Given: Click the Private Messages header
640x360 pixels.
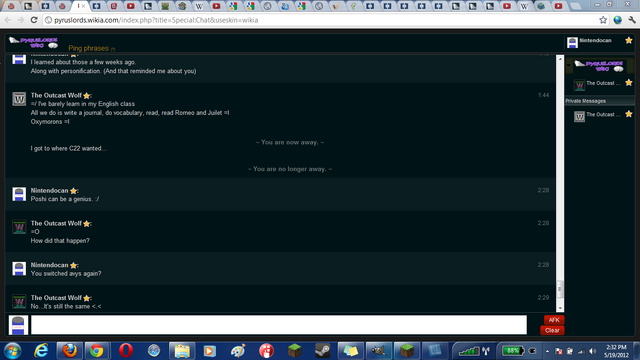Looking at the screenshot, I should click(600, 101).
